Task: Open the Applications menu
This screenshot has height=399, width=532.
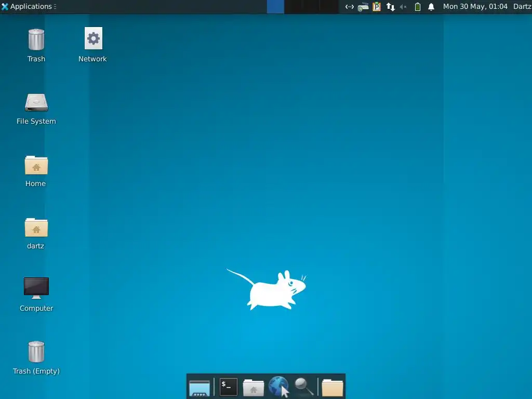Action: click(29, 6)
